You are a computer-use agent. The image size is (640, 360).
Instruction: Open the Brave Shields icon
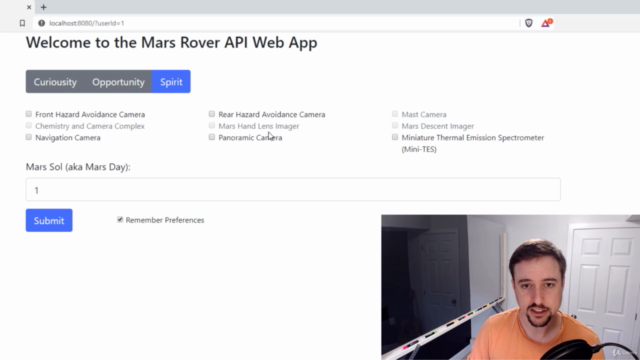pos(529,23)
